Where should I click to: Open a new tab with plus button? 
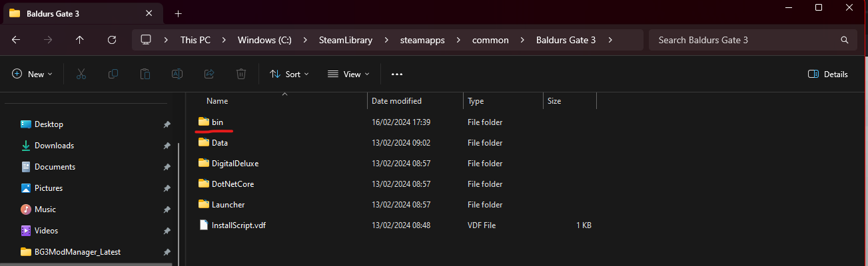[178, 13]
